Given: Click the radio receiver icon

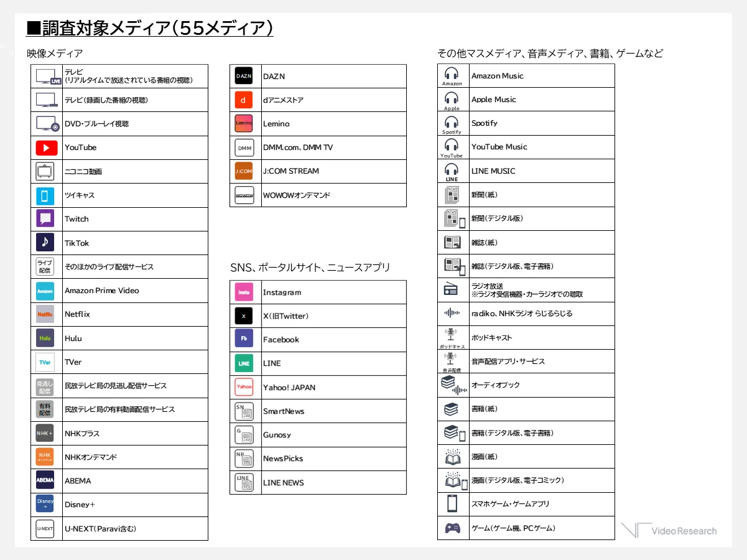Looking at the screenshot, I should pos(452,289).
